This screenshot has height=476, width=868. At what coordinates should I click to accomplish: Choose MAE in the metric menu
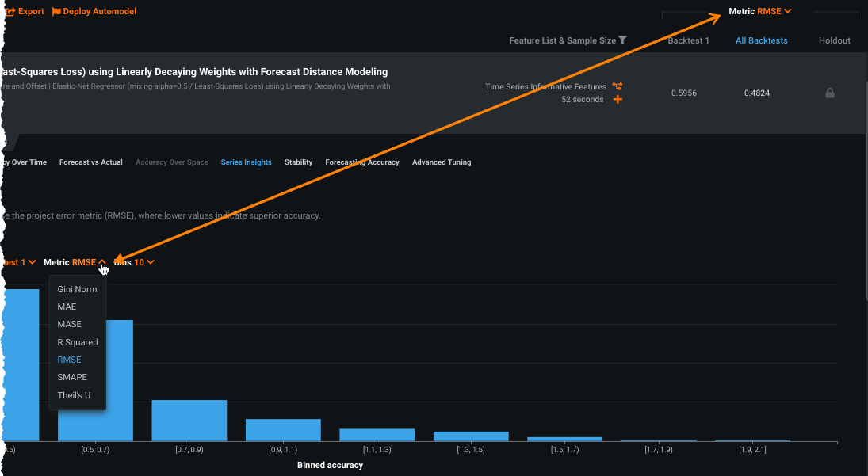coord(67,307)
